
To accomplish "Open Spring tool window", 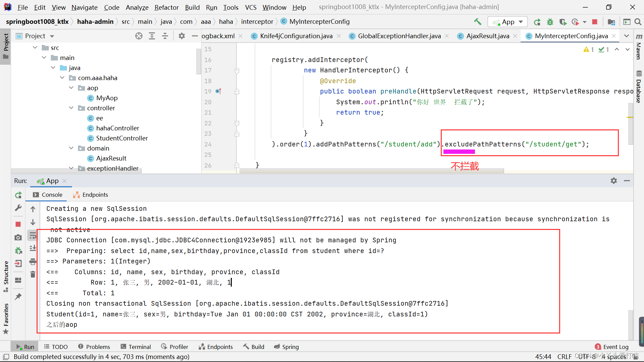I will click(286, 347).
